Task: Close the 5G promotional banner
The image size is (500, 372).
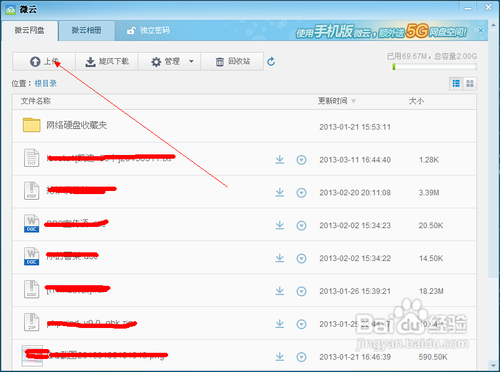Action: pos(481,31)
